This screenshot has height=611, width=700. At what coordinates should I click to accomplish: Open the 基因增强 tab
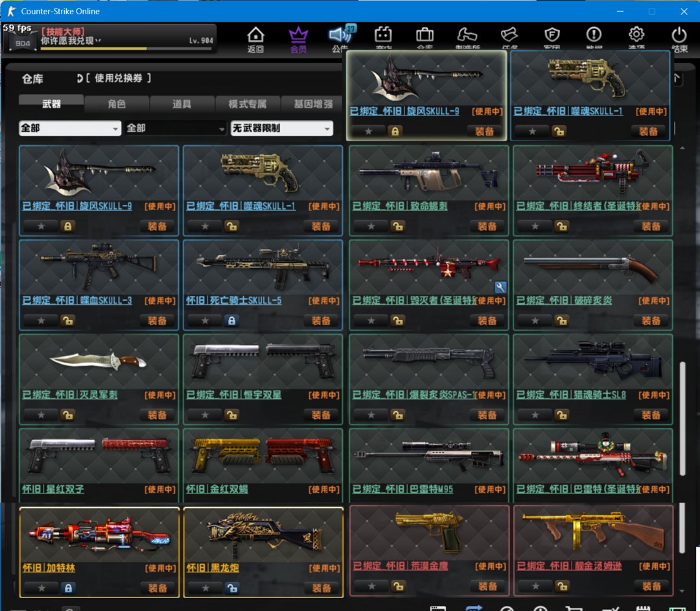point(313,104)
